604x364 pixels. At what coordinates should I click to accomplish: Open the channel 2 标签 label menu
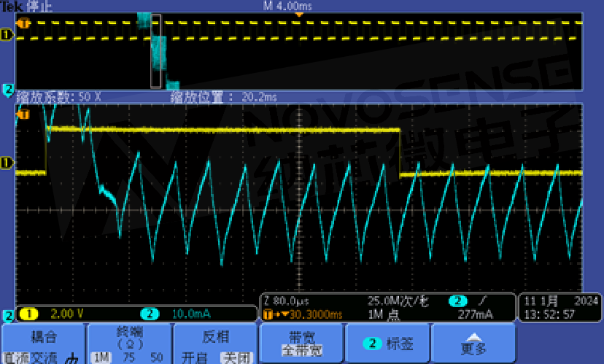coord(387,344)
